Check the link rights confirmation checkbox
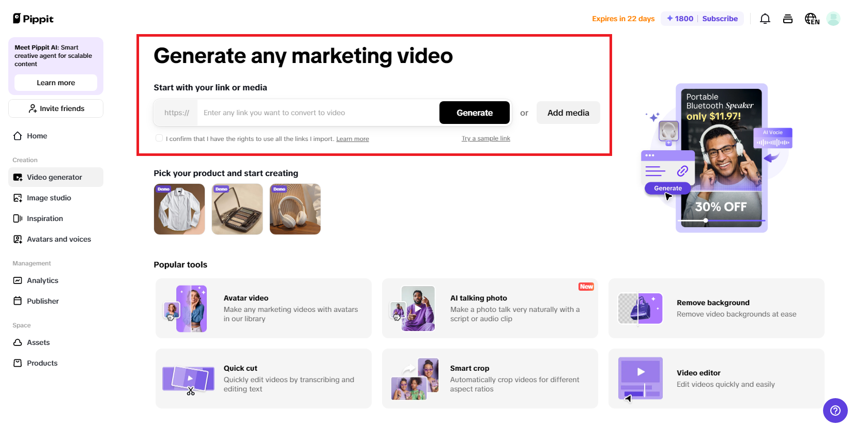 [x=159, y=138]
